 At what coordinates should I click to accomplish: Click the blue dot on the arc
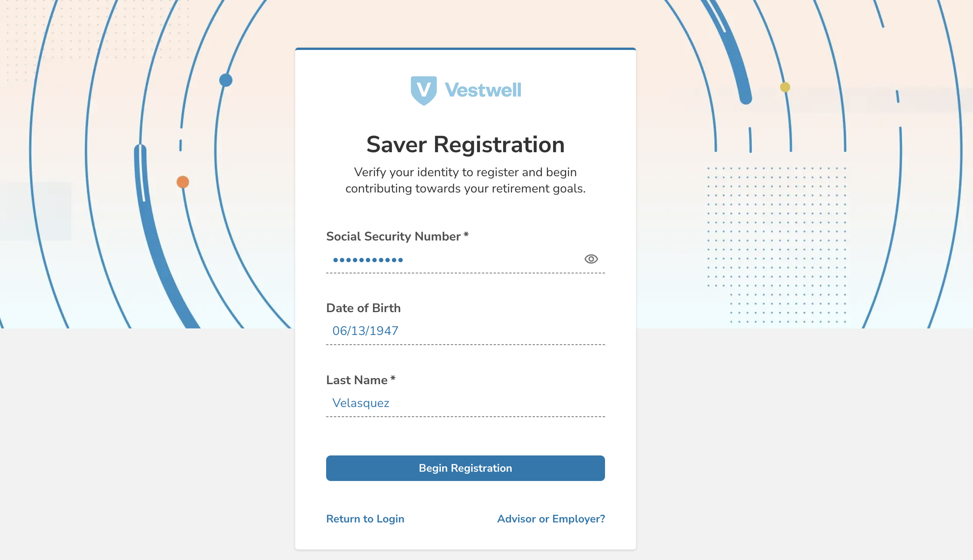226,80
